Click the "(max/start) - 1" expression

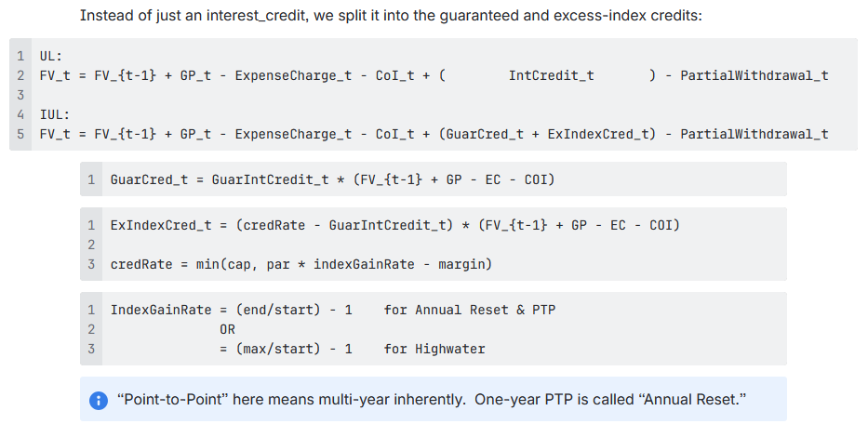click(286, 349)
